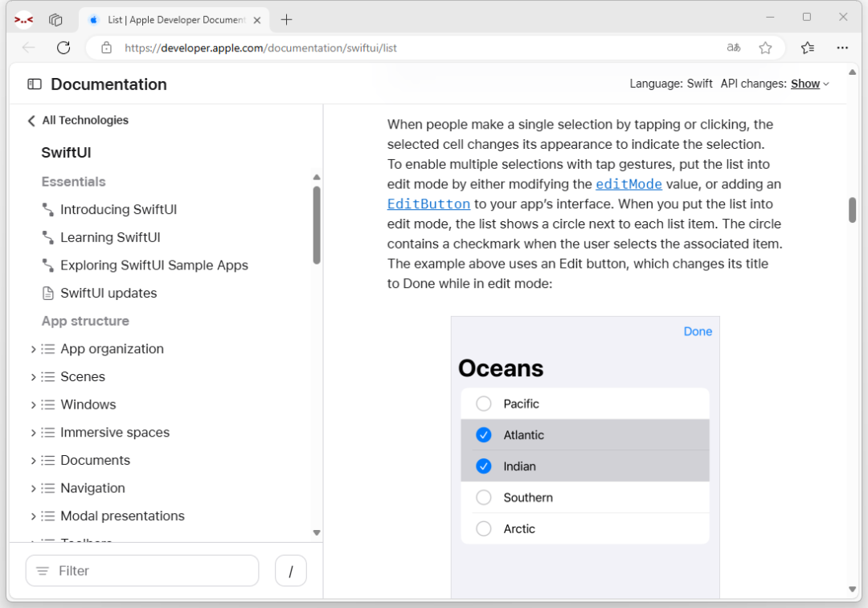Image resolution: width=868 pixels, height=608 pixels.
Task: Toggle the documentation sidebar icon
Action: tap(35, 84)
